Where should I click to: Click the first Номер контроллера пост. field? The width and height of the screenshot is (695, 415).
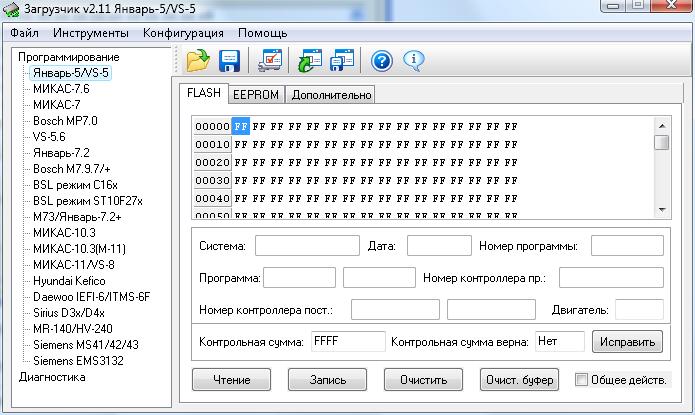tap(395, 309)
